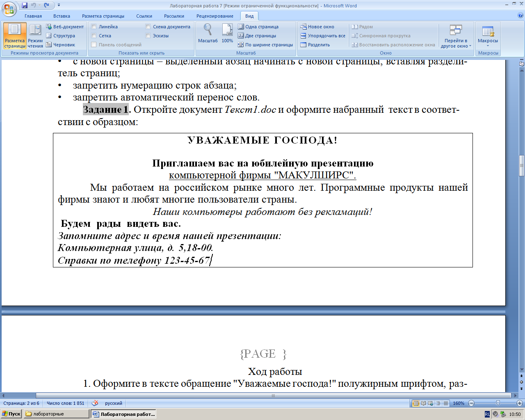Switch to Веб-документ view
Image resolution: width=525 pixels, height=420 pixels.
(x=65, y=27)
